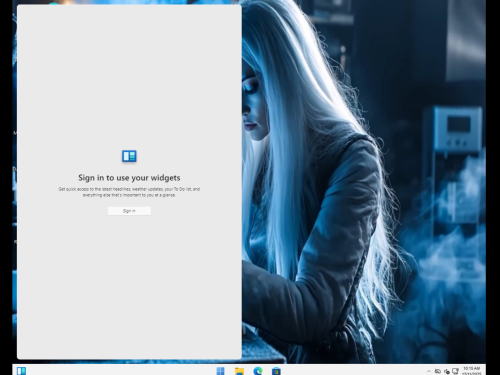This screenshot has width=500, height=375.
Task: Open Microsoft Edge from the taskbar
Action: coord(258,371)
